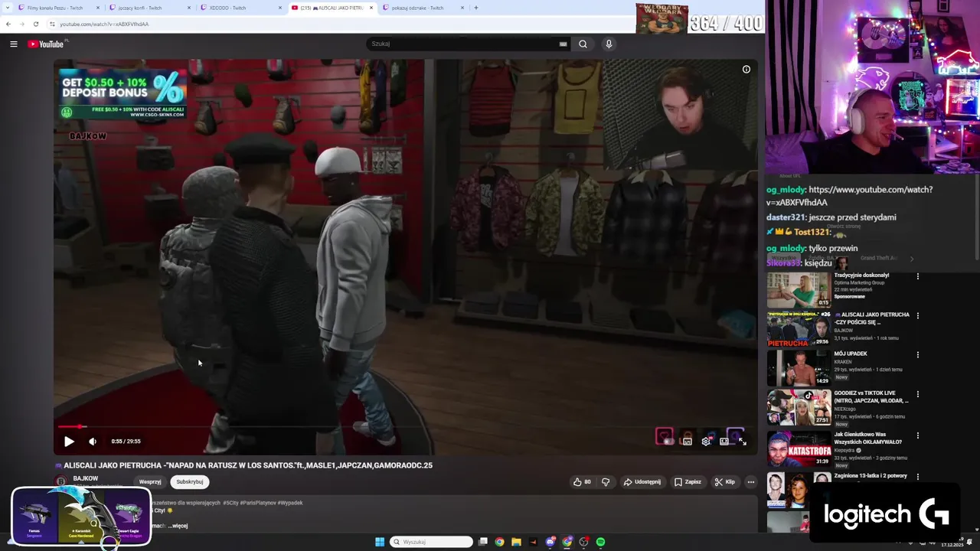Open site information icon in address bar
The image size is (980, 551).
pyautogui.click(x=52, y=24)
